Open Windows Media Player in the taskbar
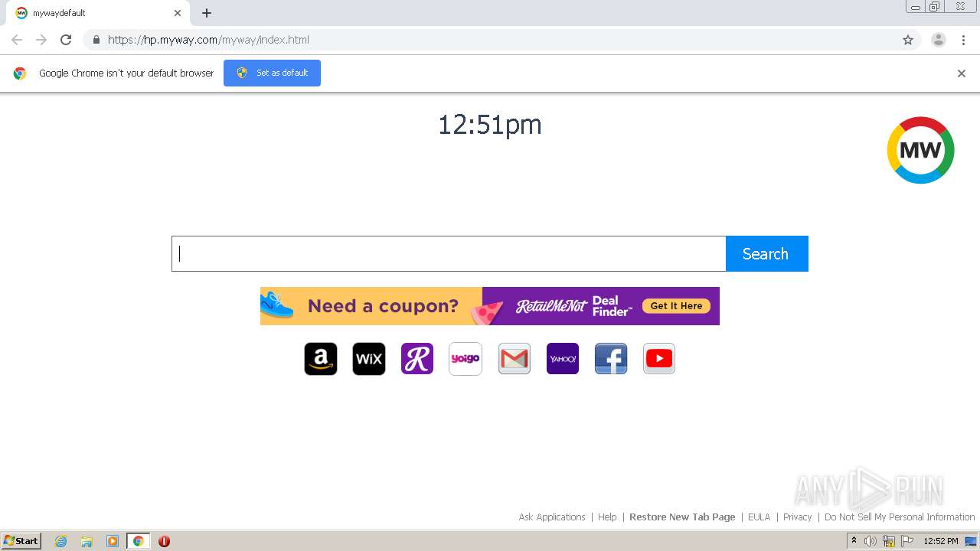980x551 pixels. 113,541
